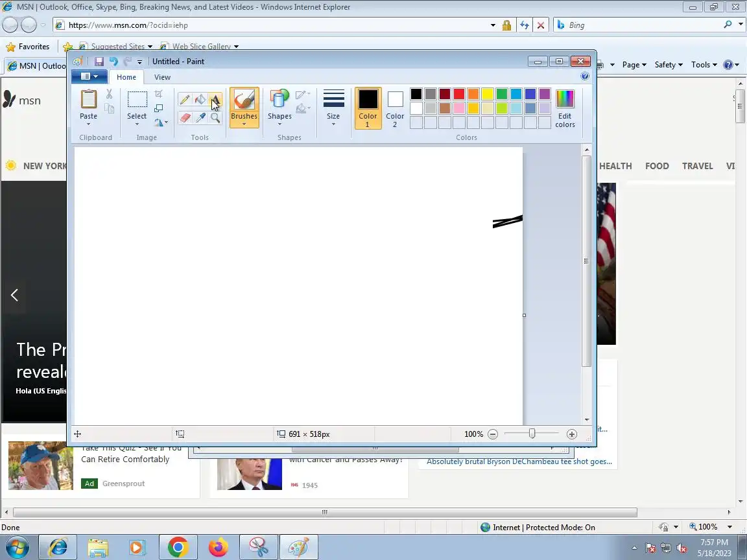Open the Page menu in Internet Explorer
747x560 pixels.
tap(634, 65)
